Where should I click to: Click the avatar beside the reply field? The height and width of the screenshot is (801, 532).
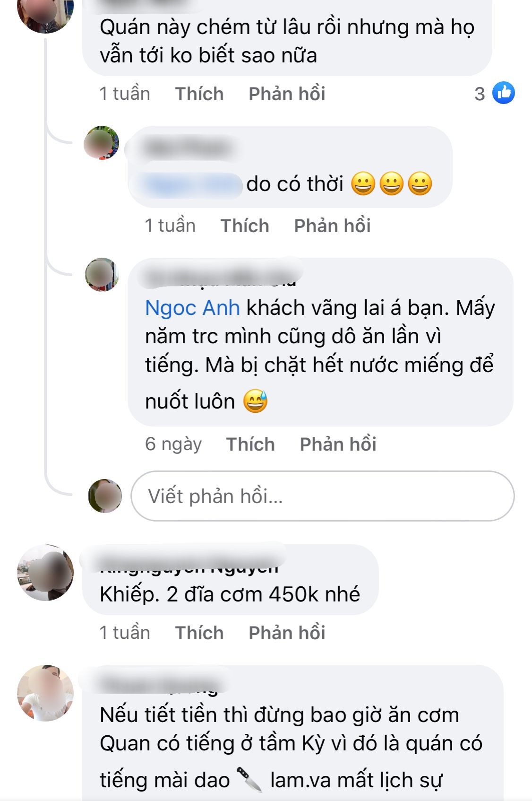click(105, 496)
